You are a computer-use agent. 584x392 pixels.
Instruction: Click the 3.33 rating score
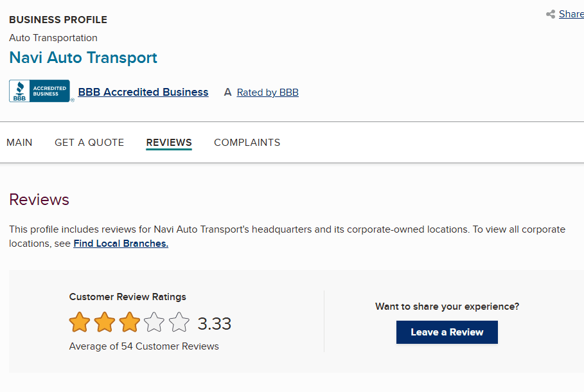(214, 324)
